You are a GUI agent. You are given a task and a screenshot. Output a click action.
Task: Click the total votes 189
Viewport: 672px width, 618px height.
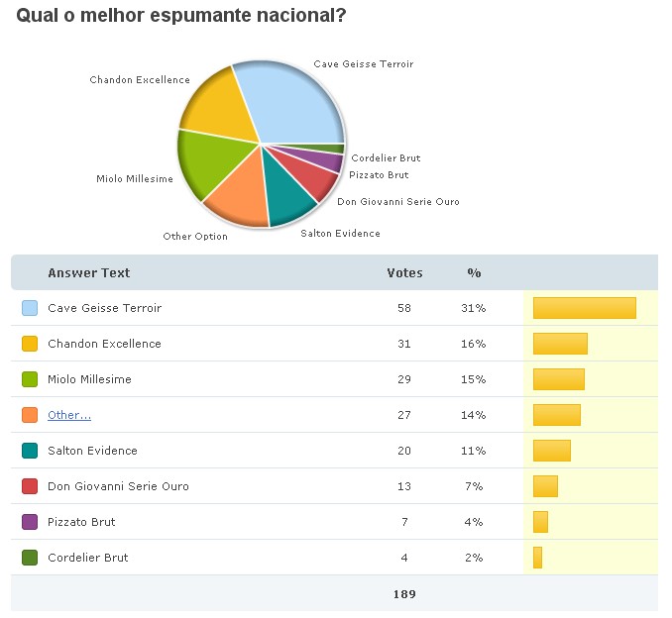404,594
